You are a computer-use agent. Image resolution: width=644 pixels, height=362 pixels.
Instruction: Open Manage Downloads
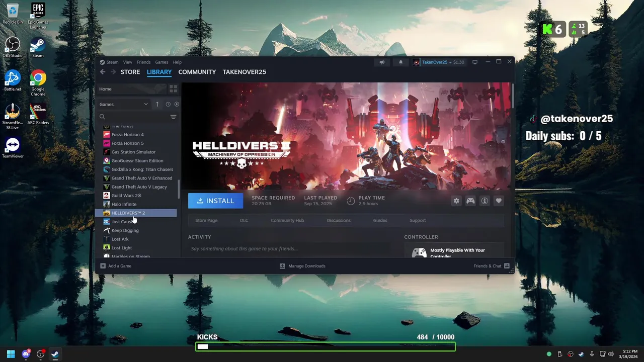(302, 266)
